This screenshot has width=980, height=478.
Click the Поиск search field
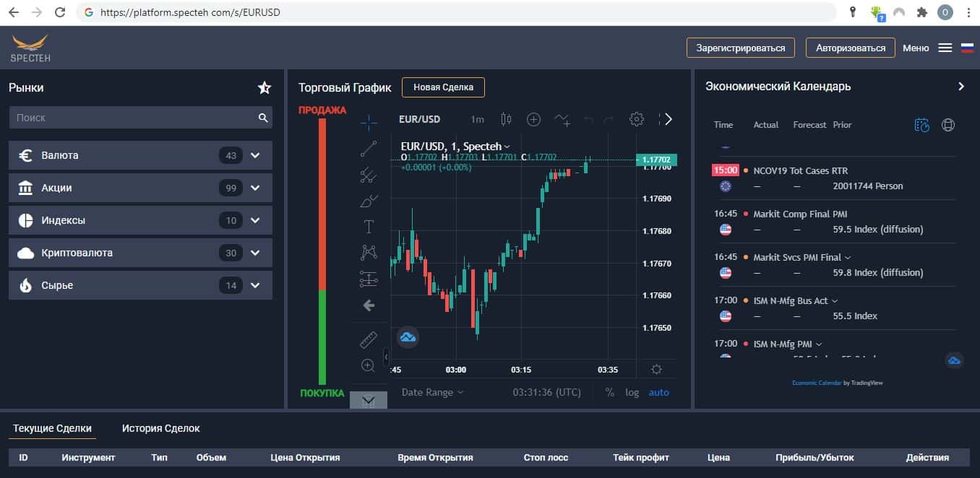click(140, 118)
